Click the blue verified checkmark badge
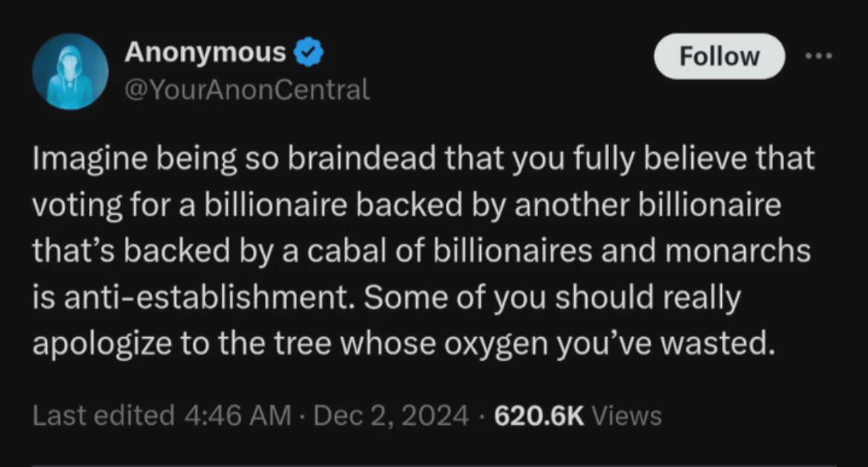This screenshot has height=467, width=868. pos(309,53)
